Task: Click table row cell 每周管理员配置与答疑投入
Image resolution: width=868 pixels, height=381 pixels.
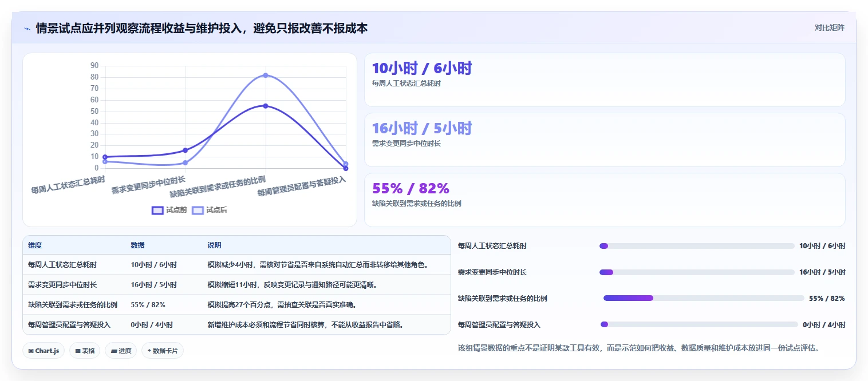Action: click(x=69, y=324)
